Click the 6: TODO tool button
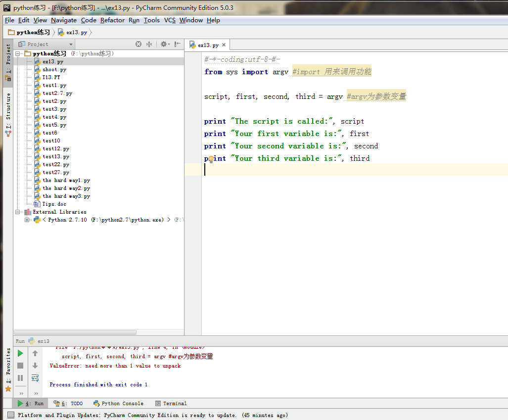The height and width of the screenshot is (420, 508). [68, 403]
